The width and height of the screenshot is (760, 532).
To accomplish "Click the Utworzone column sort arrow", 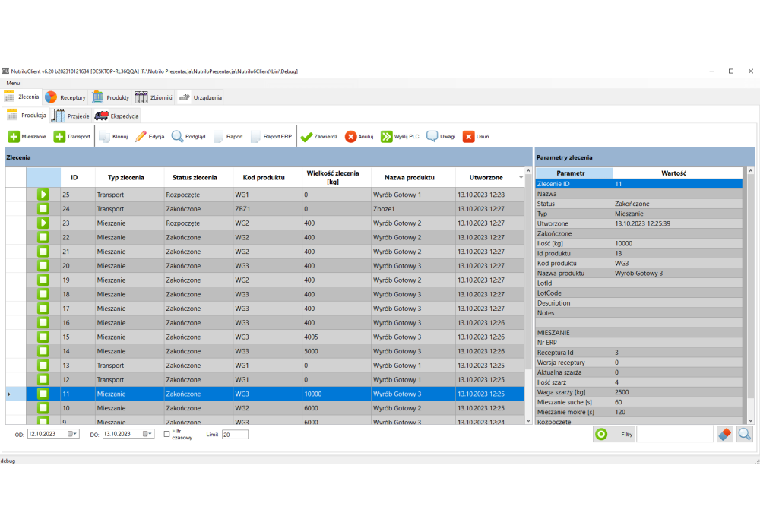I will [x=521, y=178].
